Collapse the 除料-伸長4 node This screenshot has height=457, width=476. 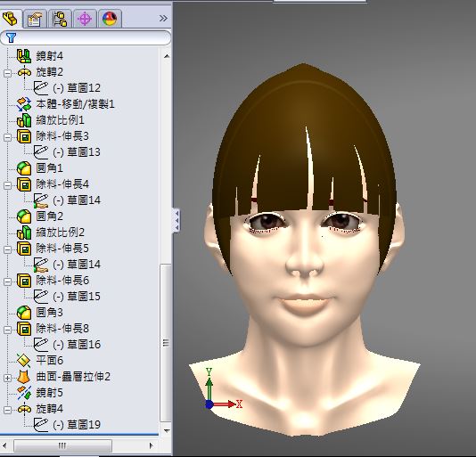tap(8, 185)
